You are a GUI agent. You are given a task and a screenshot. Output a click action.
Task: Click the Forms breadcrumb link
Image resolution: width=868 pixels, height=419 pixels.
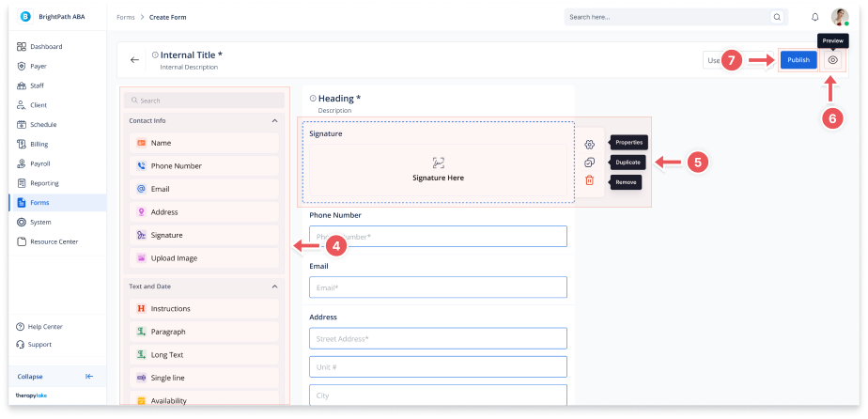[126, 17]
